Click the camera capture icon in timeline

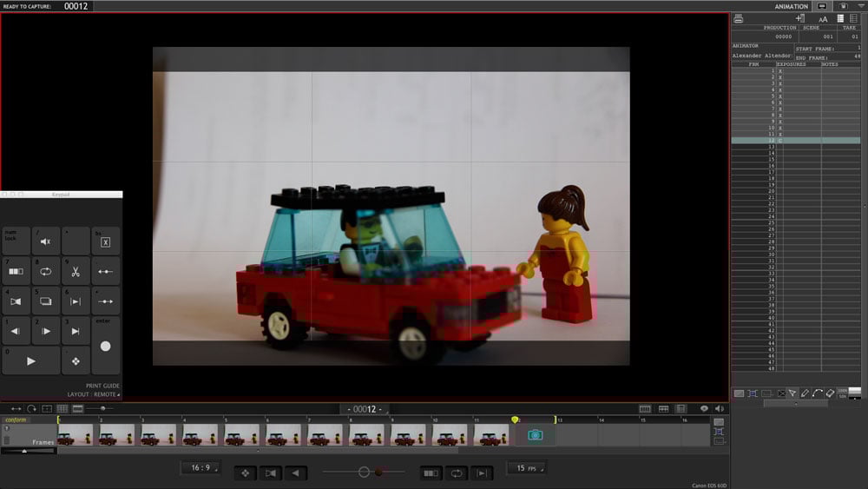(535, 434)
